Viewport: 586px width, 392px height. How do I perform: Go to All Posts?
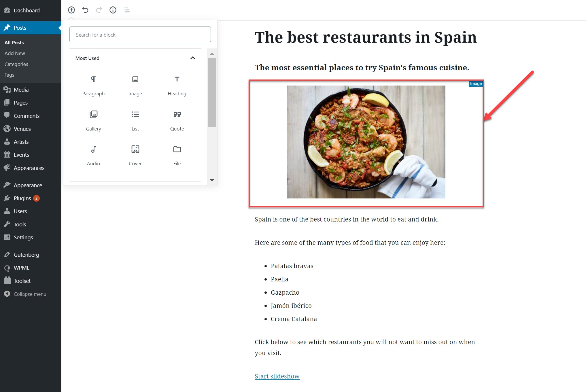pos(14,42)
